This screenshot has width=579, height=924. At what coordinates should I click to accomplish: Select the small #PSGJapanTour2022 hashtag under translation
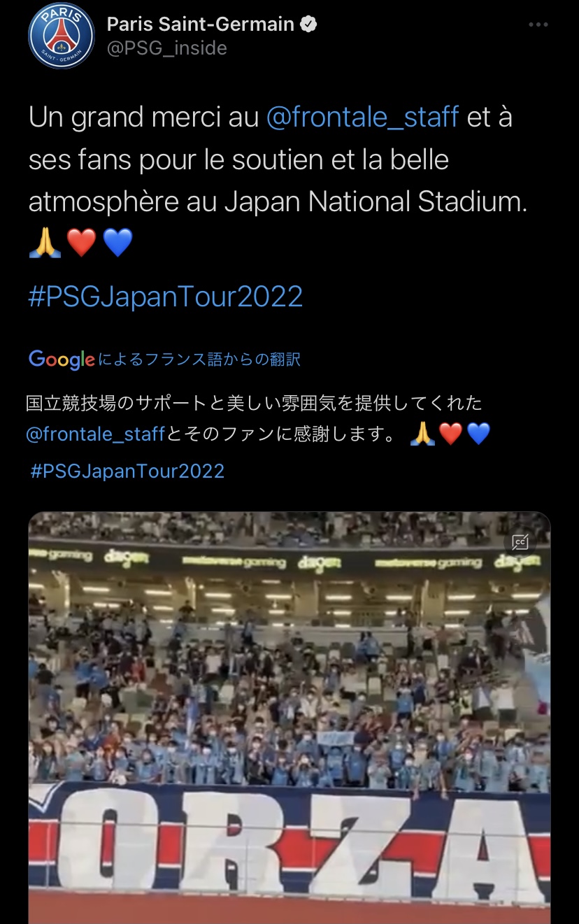pyautogui.click(x=127, y=471)
